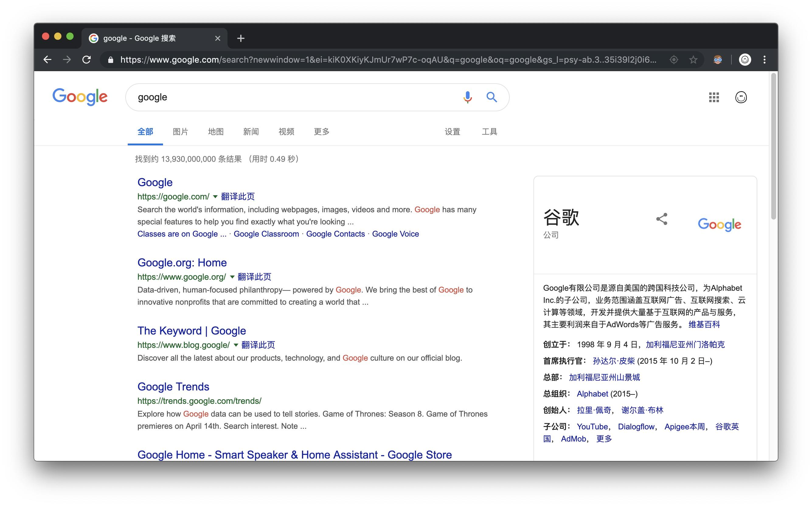Click the Google logo to return home
Image resolution: width=812 pixels, height=506 pixels.
click(80, 97)
